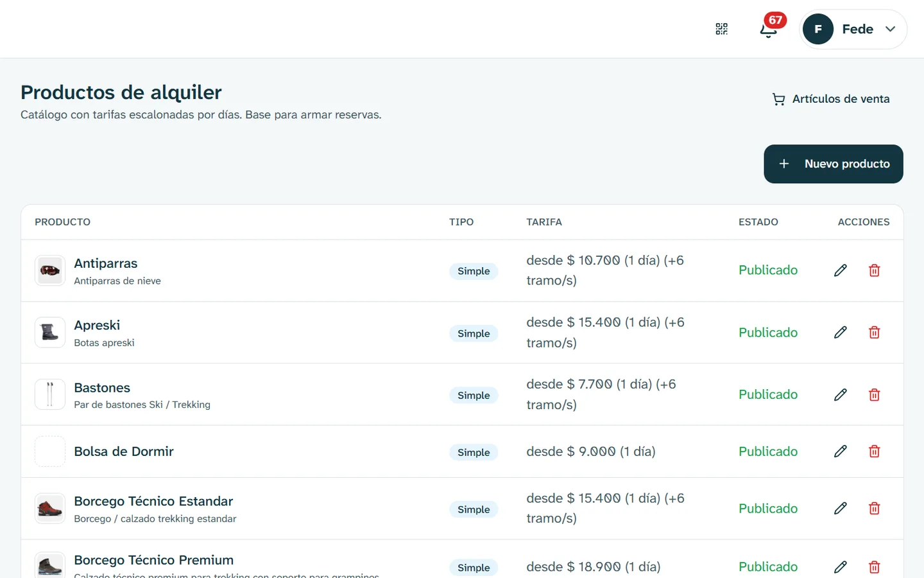Delete the Antiparras product
This screenshot has height=578, width=924.
pyautogui.click(x=874, y=270)
